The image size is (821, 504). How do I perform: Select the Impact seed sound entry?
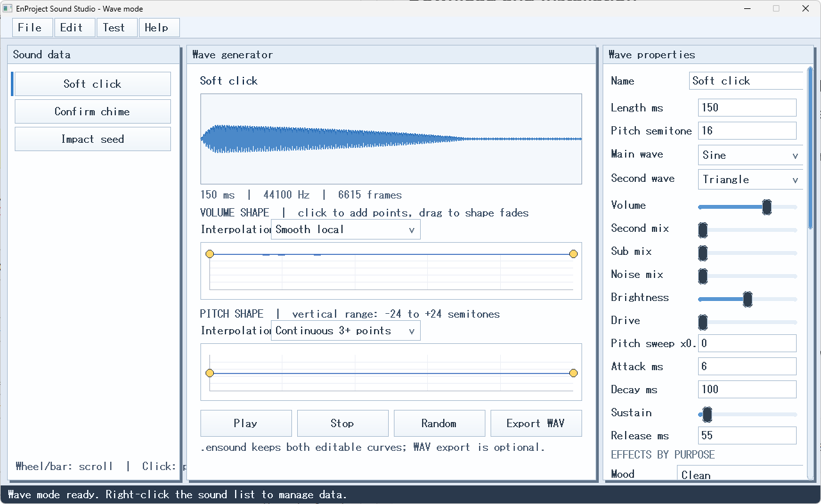coord(92,139)
